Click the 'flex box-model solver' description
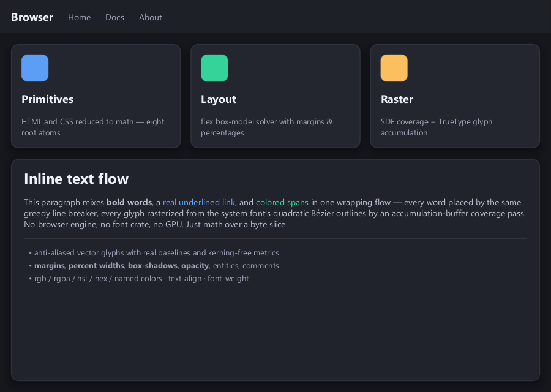 tap(267, 127)
